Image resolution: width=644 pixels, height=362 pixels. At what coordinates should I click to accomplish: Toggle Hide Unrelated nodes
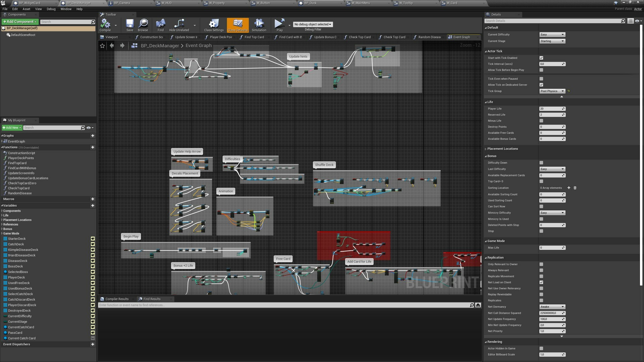click(179, 25)
